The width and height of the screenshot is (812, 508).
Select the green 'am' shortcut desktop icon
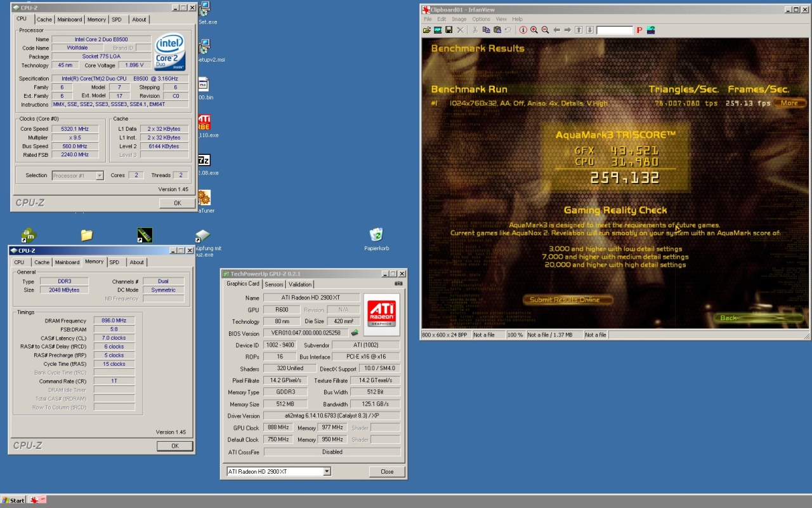coord(29,236)
